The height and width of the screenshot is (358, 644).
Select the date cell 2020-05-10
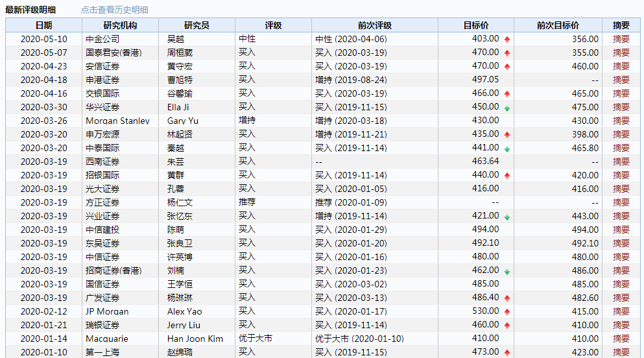click(x=44, y=39)
